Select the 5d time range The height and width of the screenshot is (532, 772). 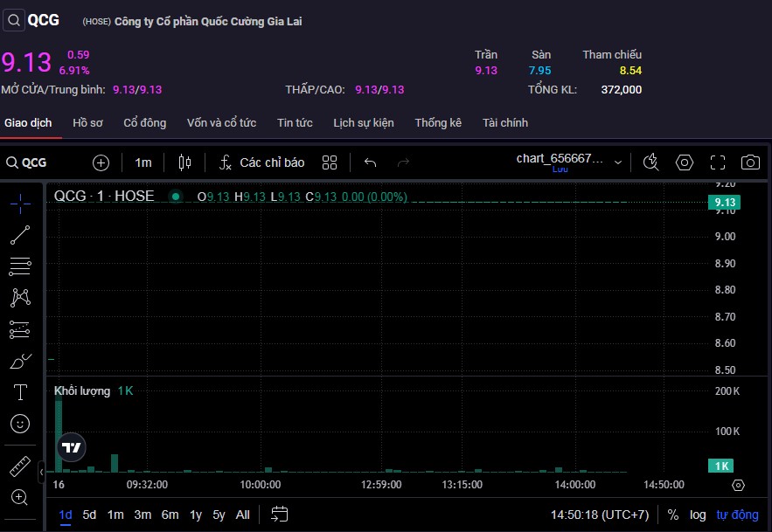89,515
